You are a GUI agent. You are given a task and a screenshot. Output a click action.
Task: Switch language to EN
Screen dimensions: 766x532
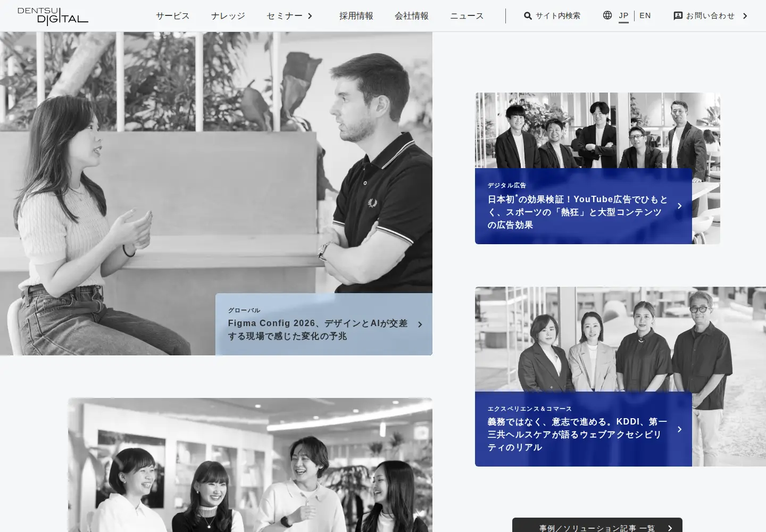coord(645,15)
